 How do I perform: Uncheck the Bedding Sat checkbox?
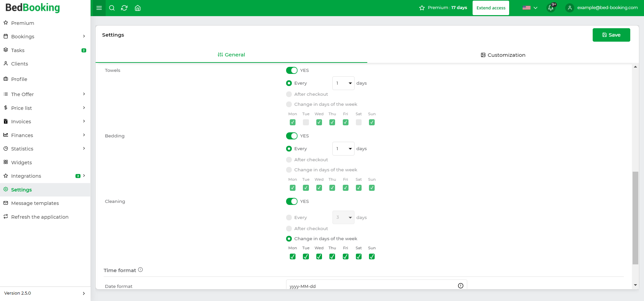(359, 188)
